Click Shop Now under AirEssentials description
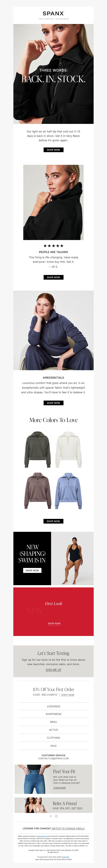107x868 pixels. coord(53,403)
